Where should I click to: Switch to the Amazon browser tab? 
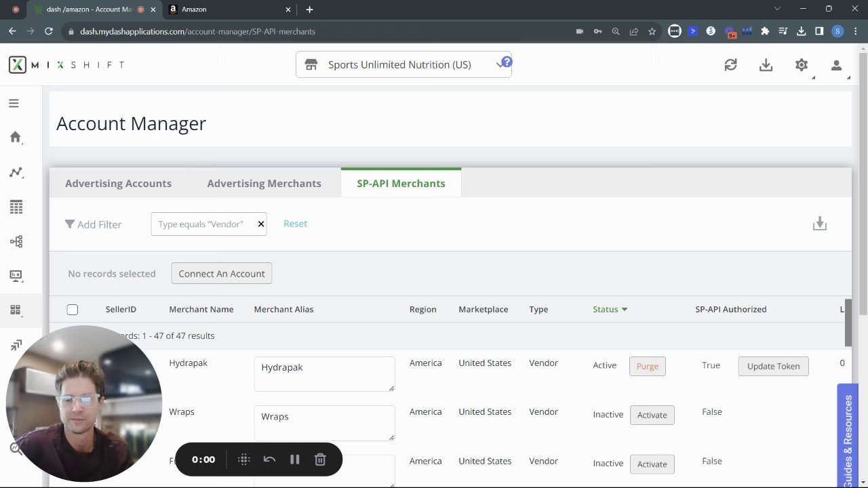tap(229, 9)
